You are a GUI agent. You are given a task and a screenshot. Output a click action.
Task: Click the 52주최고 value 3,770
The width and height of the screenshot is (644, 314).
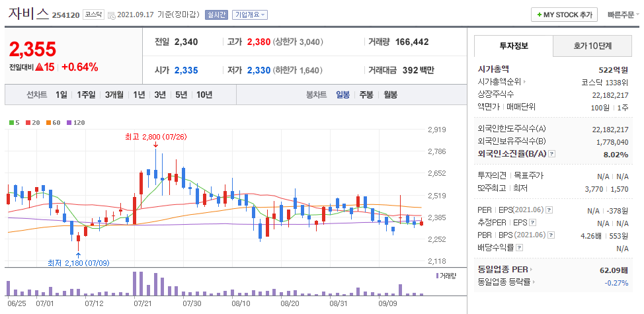(594, 189)
